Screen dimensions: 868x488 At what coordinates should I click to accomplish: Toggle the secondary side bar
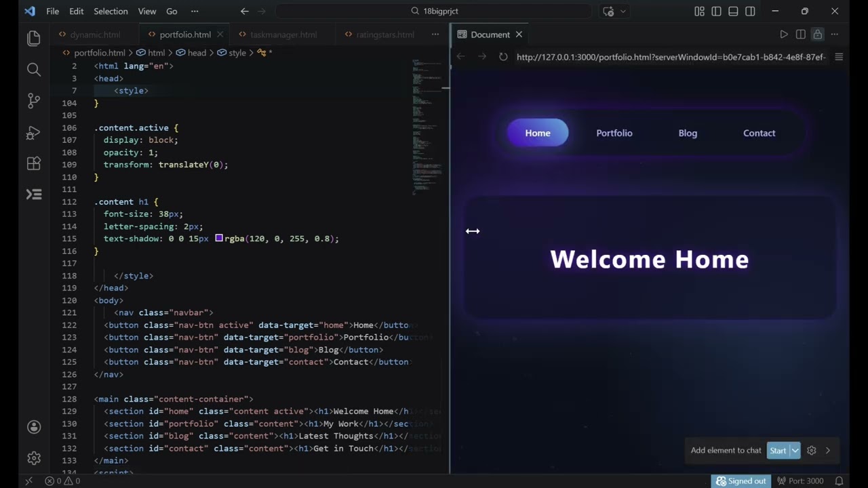click(750, 11)
